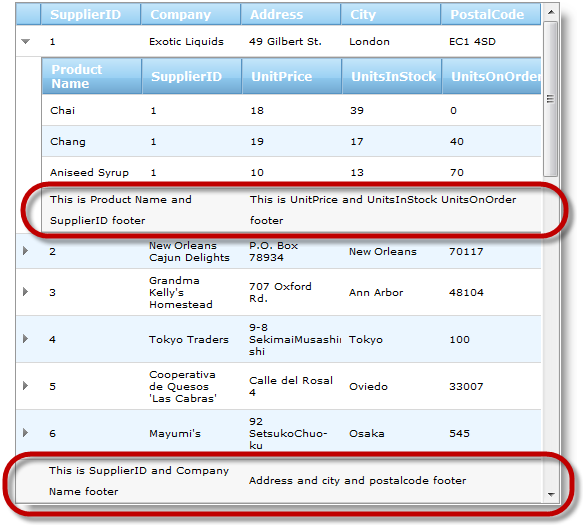The image size is (584, 527).
Task: Click the scrollbar up arrow
Action: (x=551, y=12)
